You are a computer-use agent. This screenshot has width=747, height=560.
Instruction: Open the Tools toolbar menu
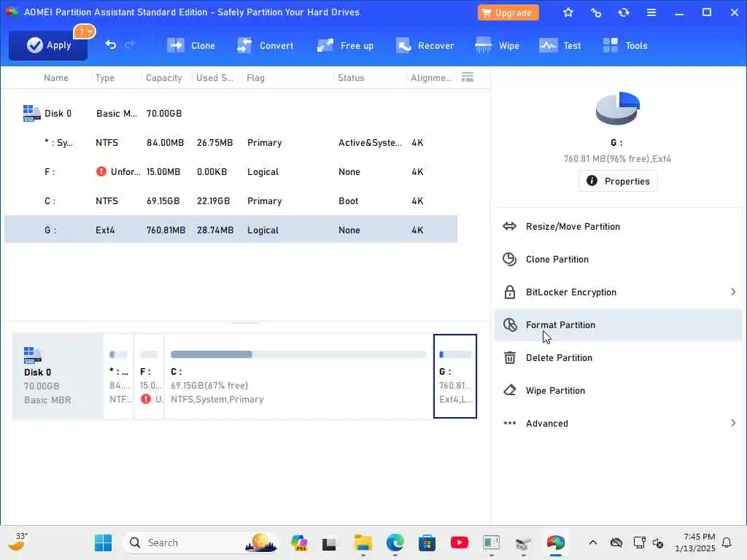(x=624, y=45)
